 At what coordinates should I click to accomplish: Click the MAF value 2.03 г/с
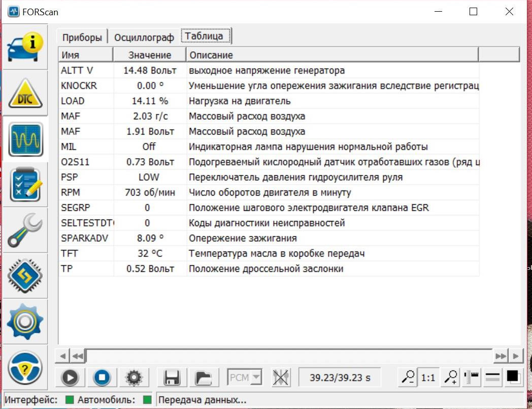[x=150, y=116]
